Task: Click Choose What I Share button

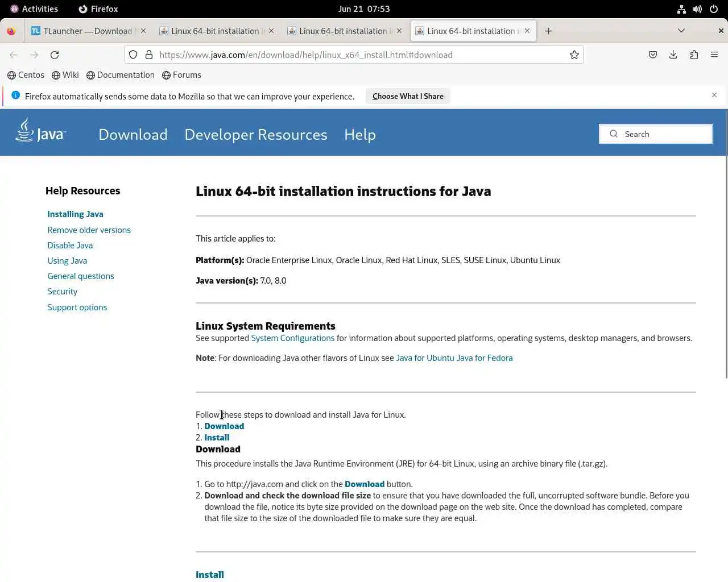Action: [408, 96]
